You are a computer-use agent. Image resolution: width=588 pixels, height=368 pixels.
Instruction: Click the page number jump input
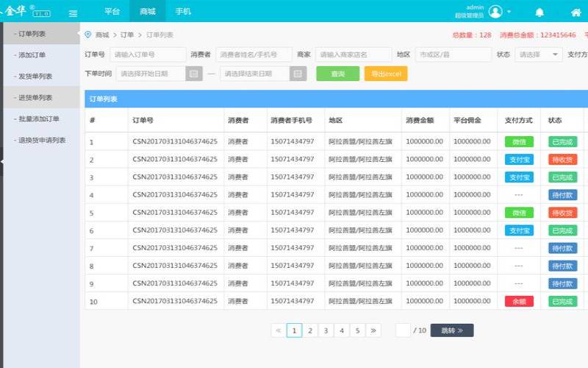(x=403, y=330)
